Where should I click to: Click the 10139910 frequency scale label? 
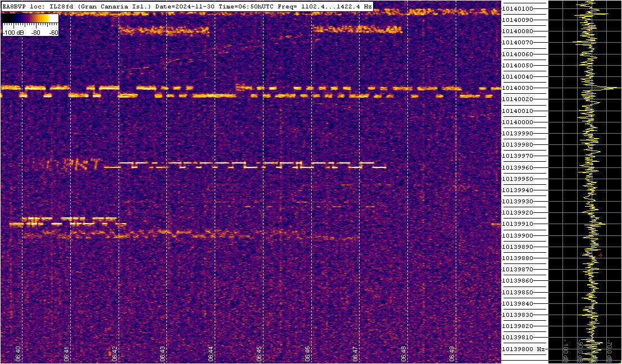[x=517, y=224]
